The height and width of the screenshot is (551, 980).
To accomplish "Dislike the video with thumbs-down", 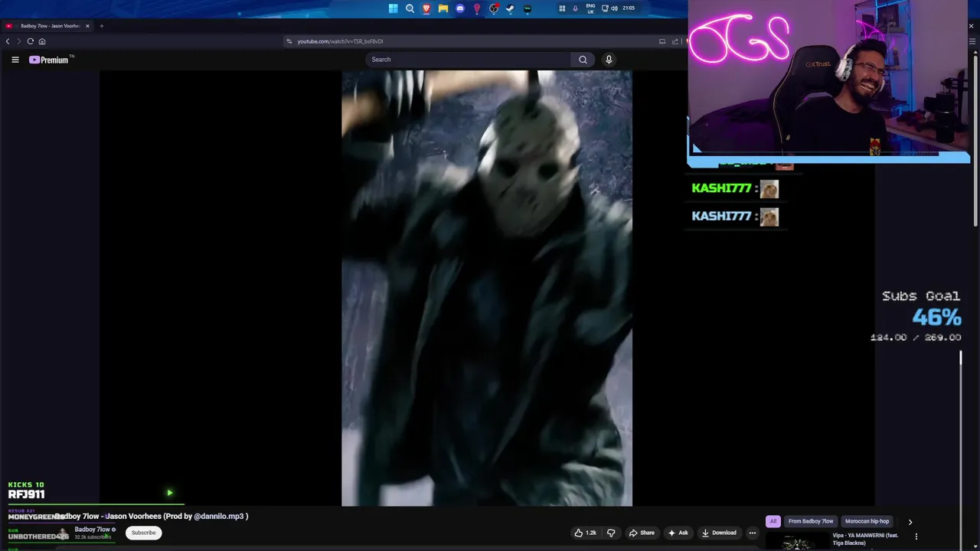I will [x=611, y=533].
